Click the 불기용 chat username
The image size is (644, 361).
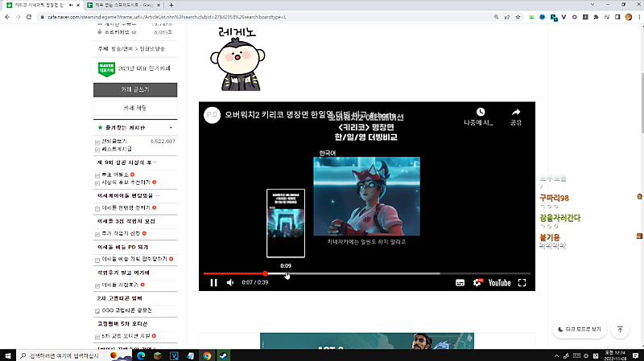click(550, 237)
